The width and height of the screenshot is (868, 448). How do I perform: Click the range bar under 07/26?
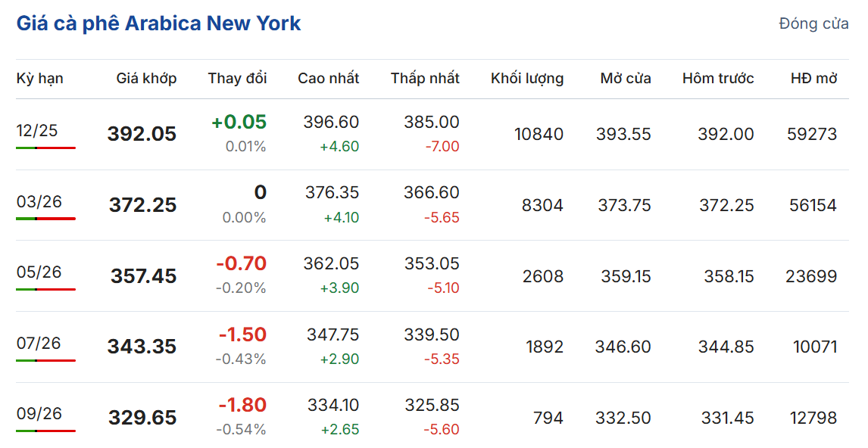[45, 360]
